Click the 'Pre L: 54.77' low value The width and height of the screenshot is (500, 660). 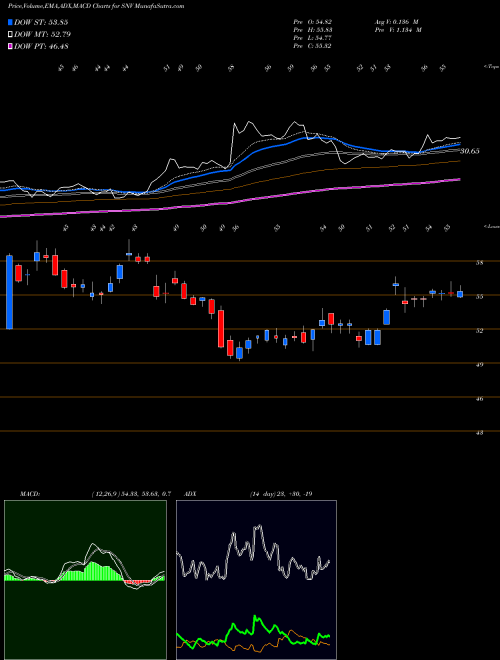313,38
